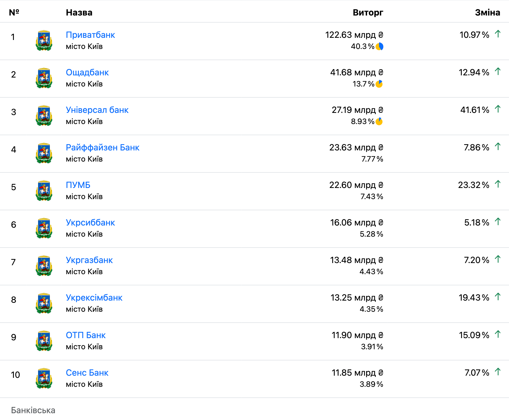The width and height of the screenshot is (509, 420).
Task: Sort by the Зміна column header
Action: coord(487,13)
